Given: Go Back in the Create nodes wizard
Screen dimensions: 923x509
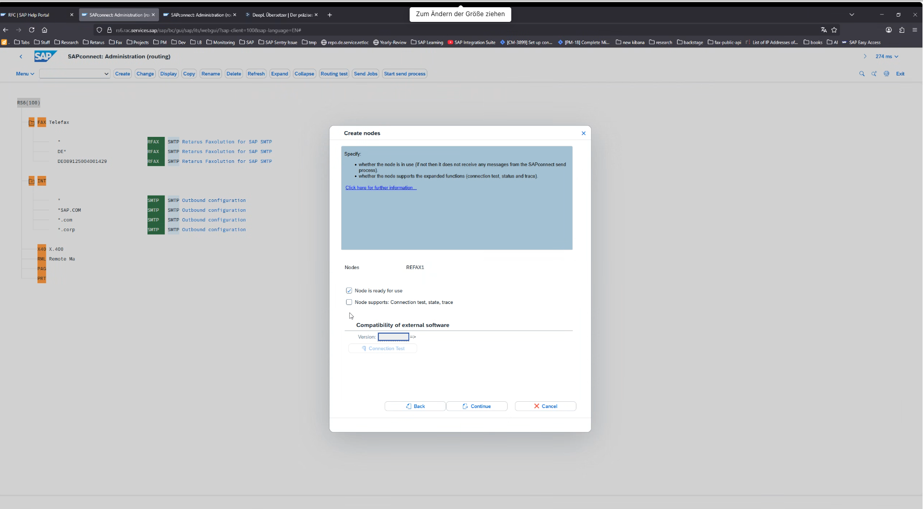Looking at the screenshot, I should pos(415,406).
